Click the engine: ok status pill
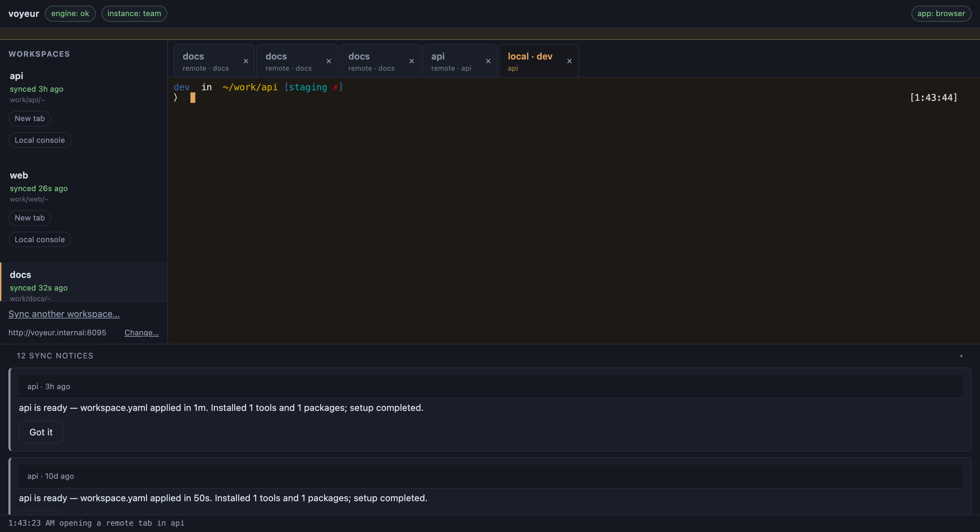The image size is (980, 532). (x=70, y=14)
